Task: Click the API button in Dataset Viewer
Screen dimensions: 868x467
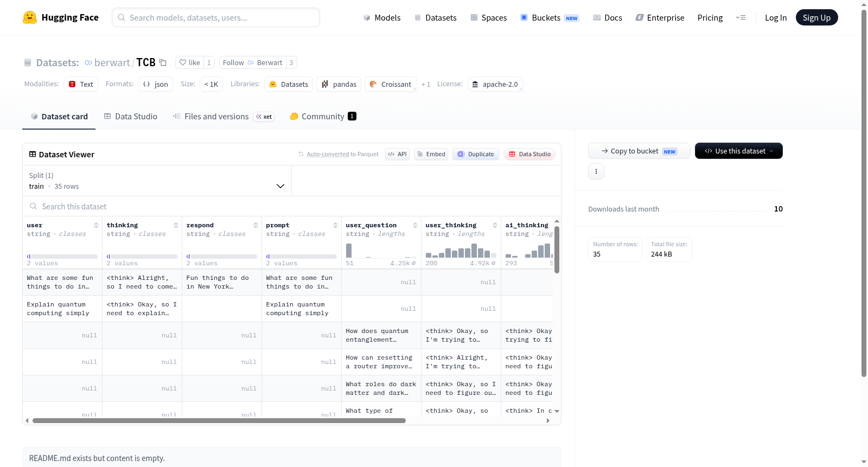Action: [397, 154]
